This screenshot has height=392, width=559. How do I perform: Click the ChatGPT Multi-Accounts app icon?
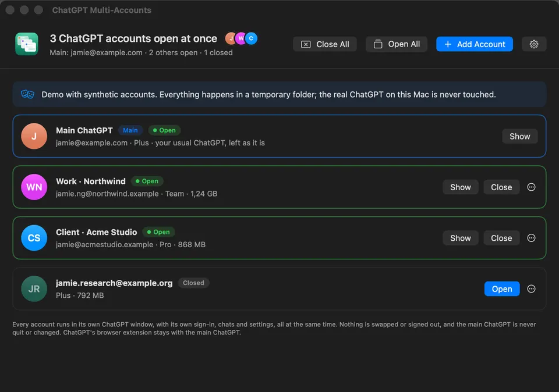tap(27, 44)
